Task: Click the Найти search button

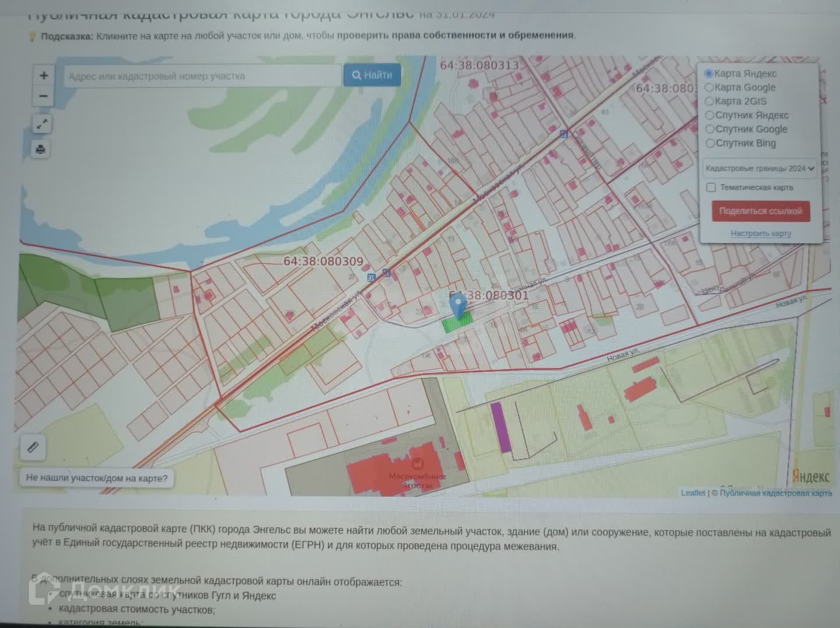Action: [x=372, y=75]
